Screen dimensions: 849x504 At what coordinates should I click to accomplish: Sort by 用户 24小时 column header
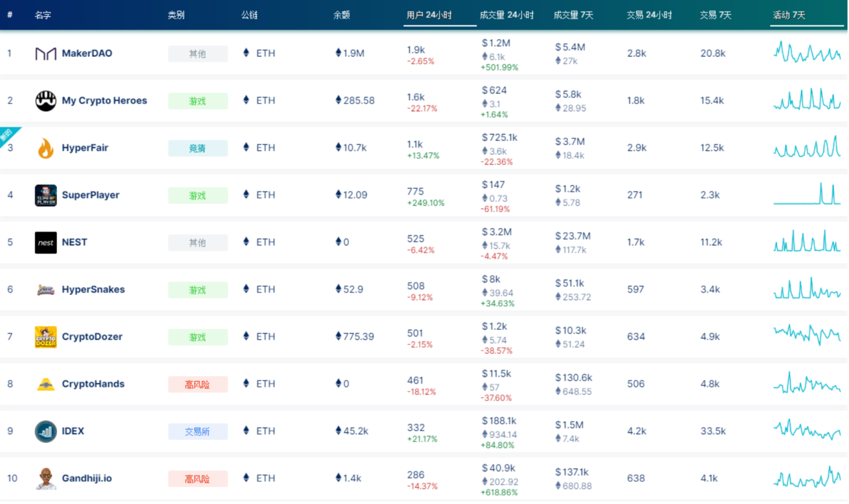(429, 15)
